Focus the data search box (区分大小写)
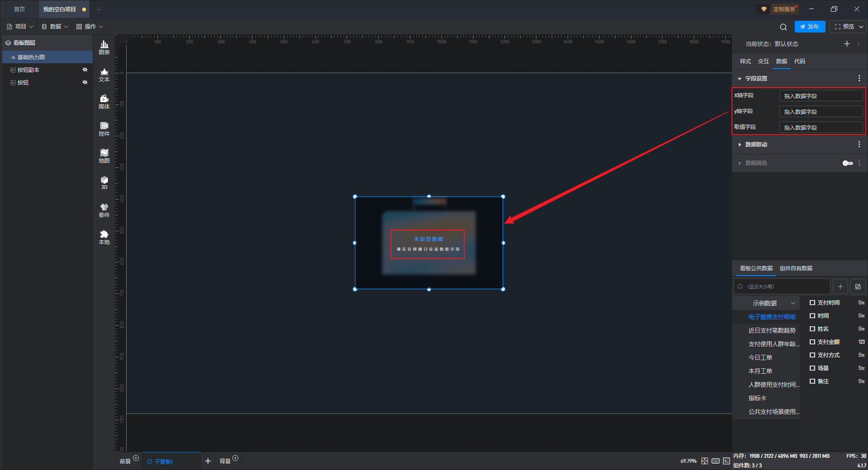 [x=782, y=287]
